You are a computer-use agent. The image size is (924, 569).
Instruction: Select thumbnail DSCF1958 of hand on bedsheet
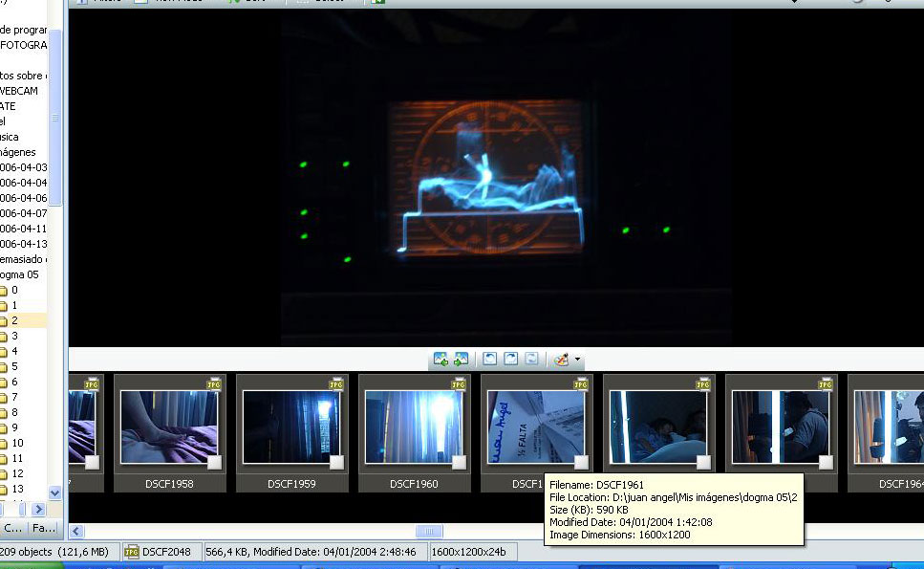(x=169, y=427)
